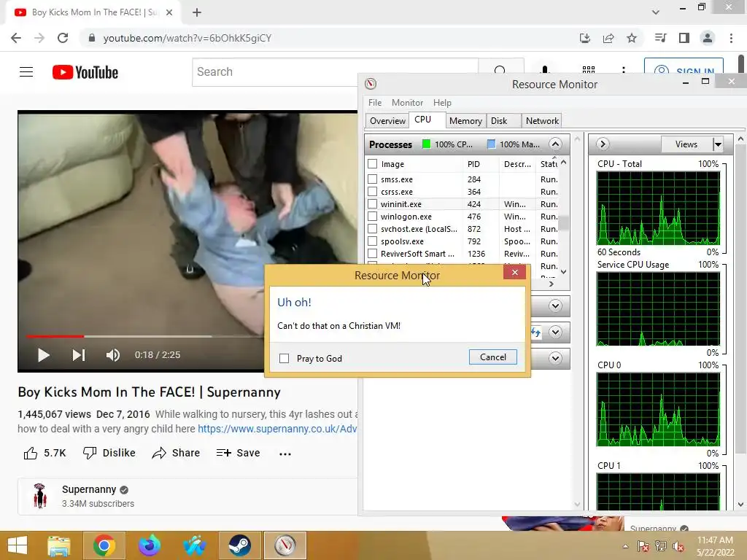Switch to the Memory tab

coord(465,121)
